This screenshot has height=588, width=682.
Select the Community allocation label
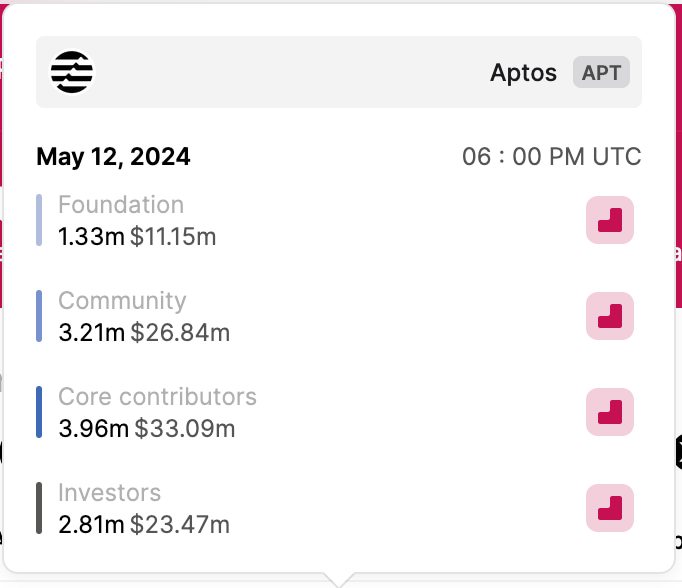click(x=122, y=301)
